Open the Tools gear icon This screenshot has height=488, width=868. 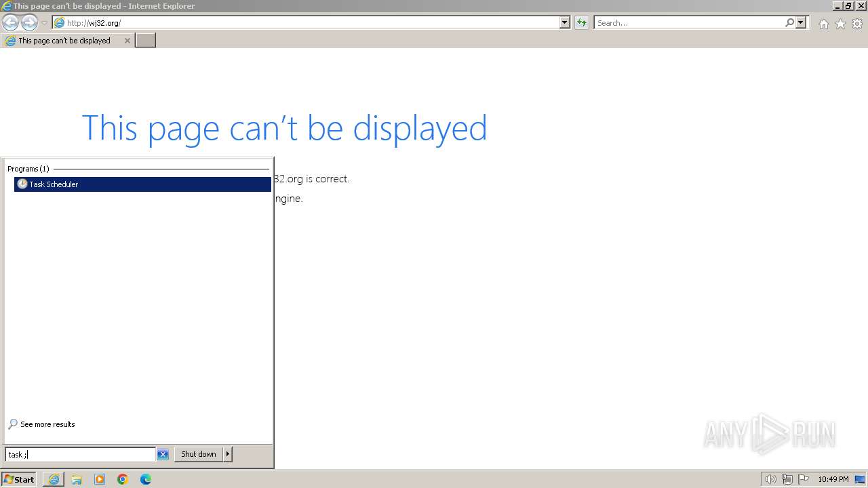pos(857,24)
